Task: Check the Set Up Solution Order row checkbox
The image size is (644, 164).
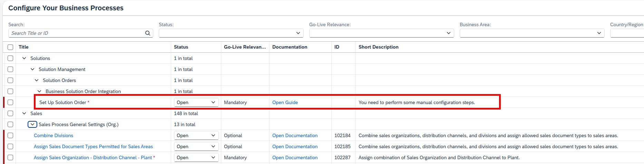Action: 10,102
